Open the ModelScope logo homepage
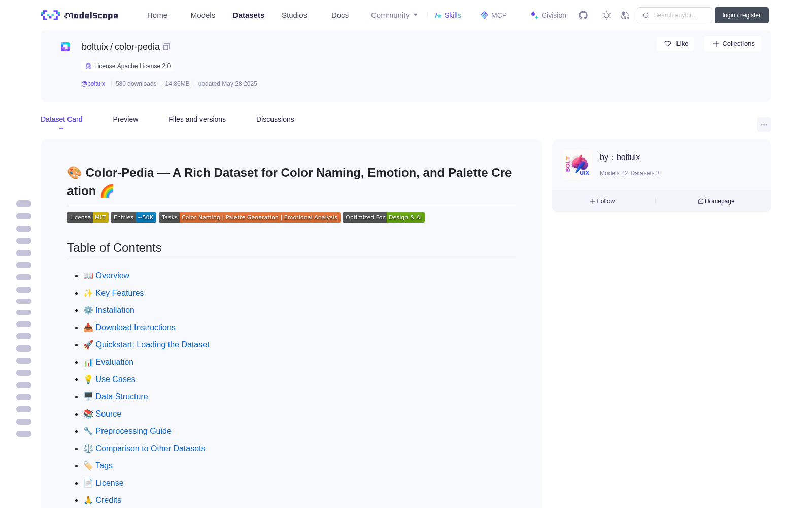The height and width of the screenshot is (508, 812). [x=80, y=15]
